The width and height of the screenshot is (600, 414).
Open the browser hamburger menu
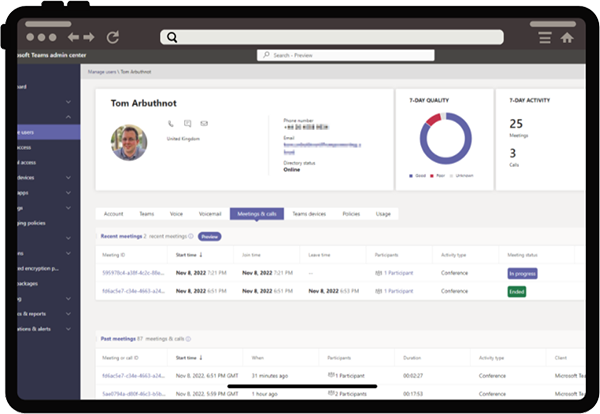click(x=545, y=37)
